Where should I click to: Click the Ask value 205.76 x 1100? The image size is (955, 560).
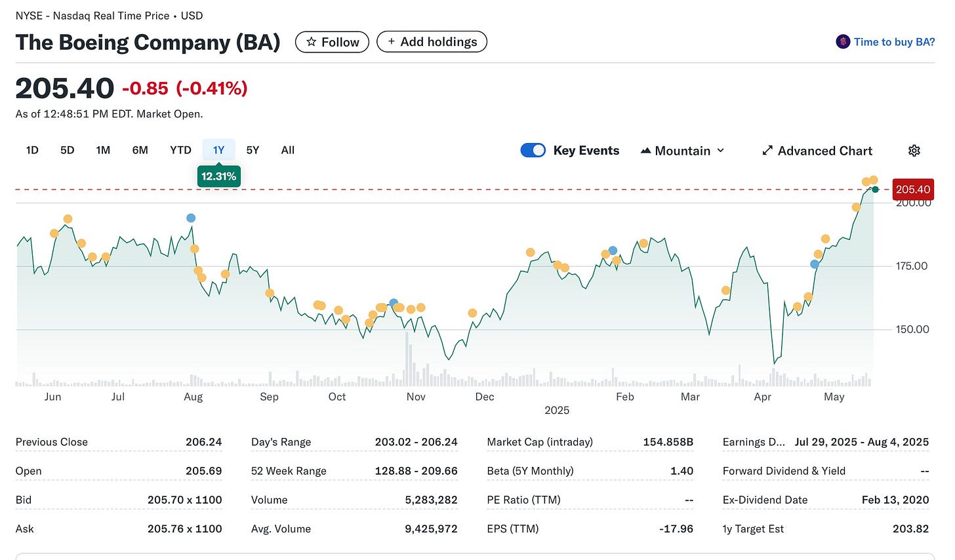(185, 529)
